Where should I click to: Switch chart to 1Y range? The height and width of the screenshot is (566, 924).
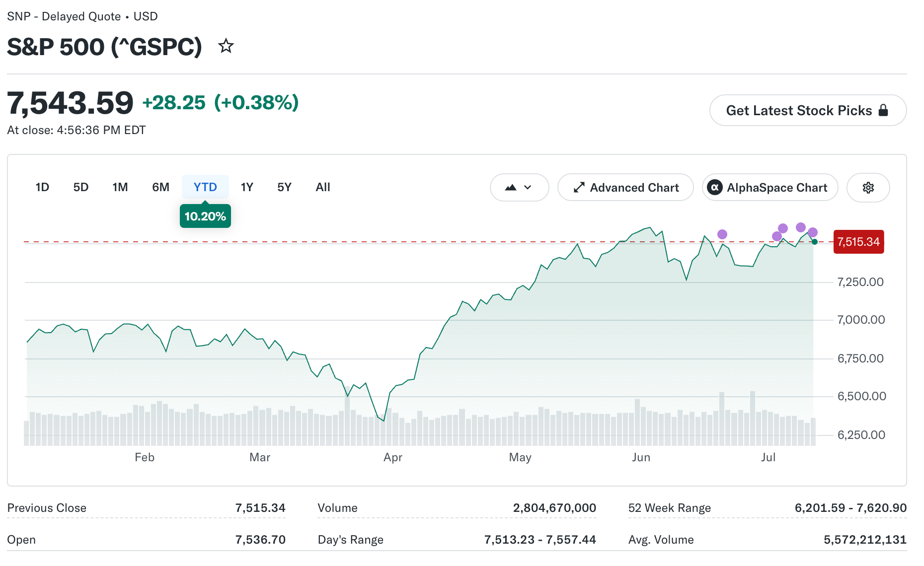tap(247, 187)
